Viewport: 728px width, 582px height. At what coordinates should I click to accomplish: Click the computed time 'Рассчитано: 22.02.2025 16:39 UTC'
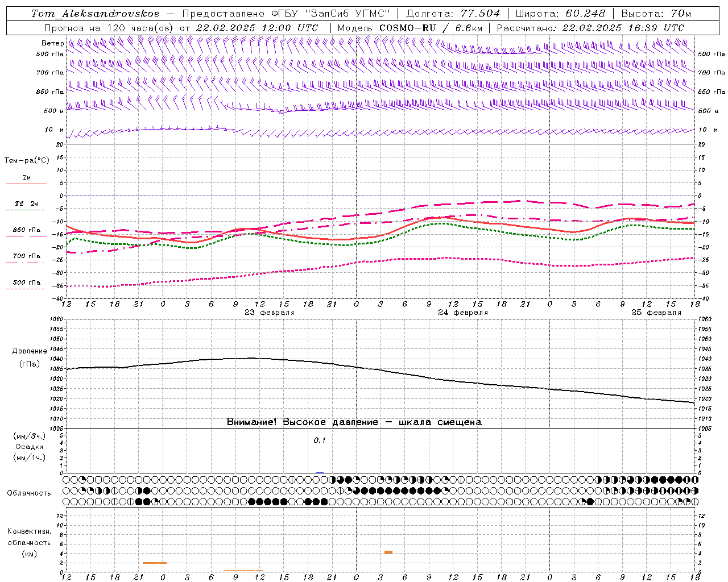[x=590, y=28]
